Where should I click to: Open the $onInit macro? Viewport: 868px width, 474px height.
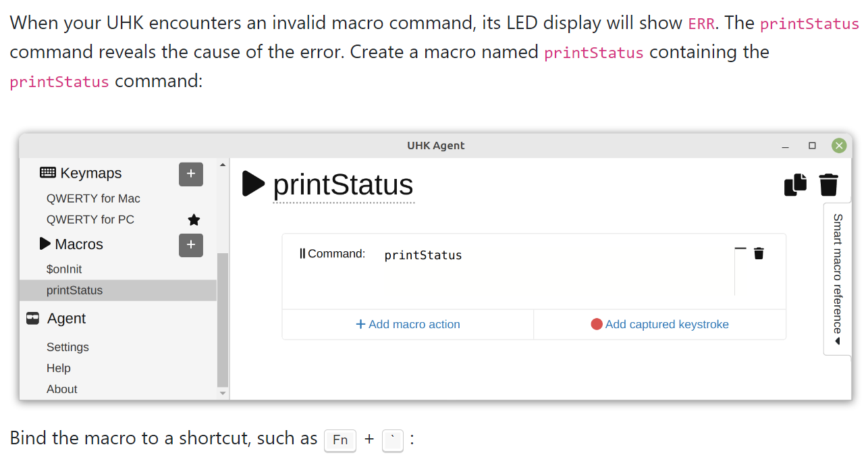click(64, 269)
